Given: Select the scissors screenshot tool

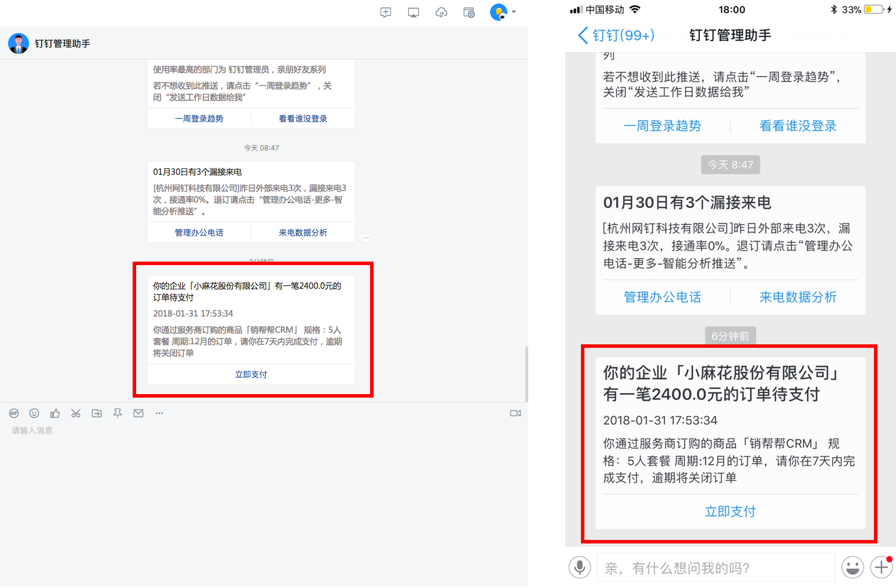Looking at the screenshot, I should (76, 413).
